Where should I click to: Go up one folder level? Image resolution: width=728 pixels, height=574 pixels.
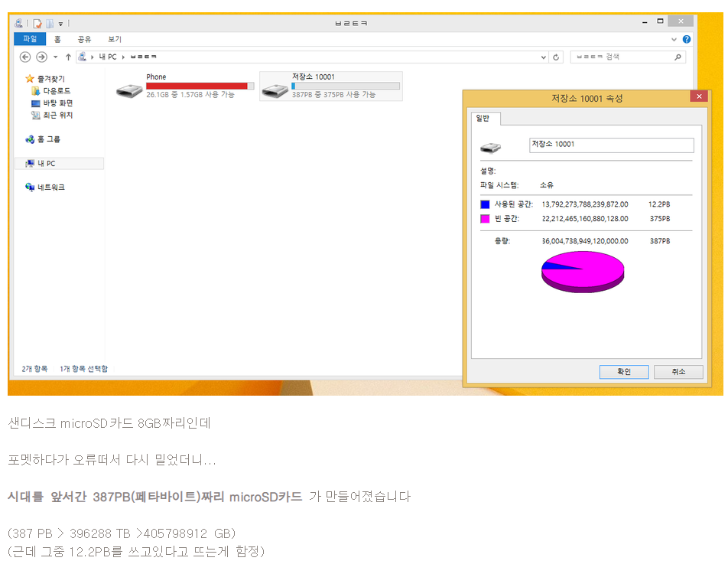[68, 57]
